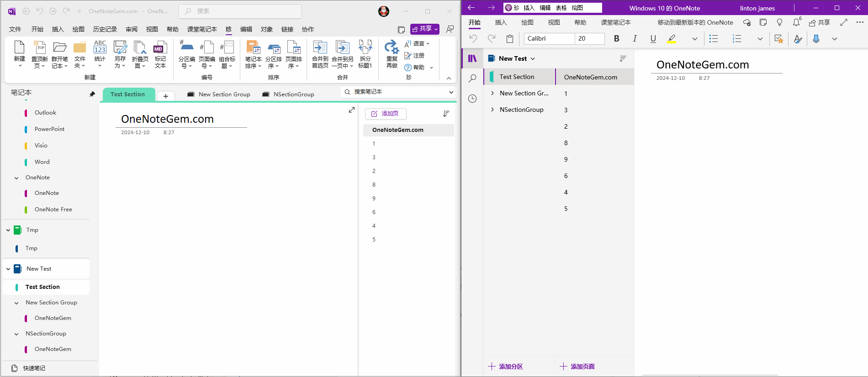This screenshot has width=868, height=377.
Task: Open recent notes clock icon in Windows 10 OneNote
Action: (472, 99)
